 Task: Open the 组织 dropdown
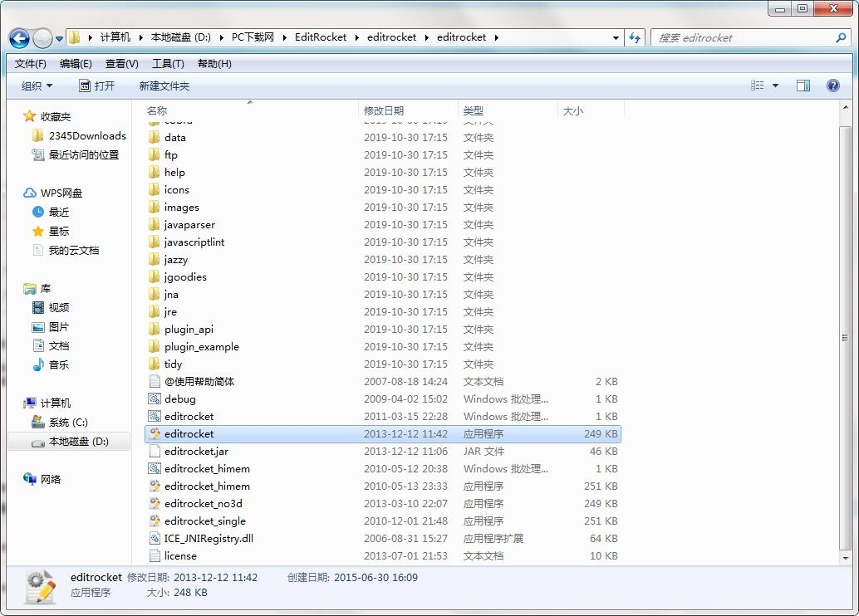(37, 86)
